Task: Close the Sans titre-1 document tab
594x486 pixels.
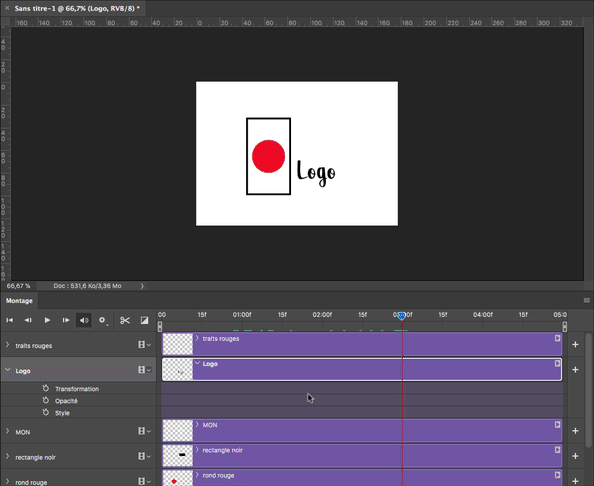Action: click(x=7, y=8)
